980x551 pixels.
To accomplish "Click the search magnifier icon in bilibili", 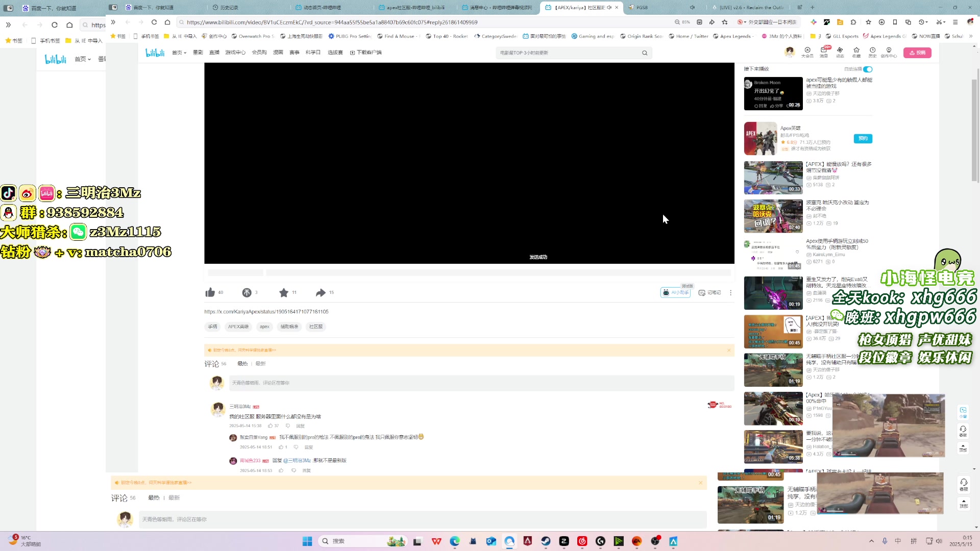I will [645, 53].
